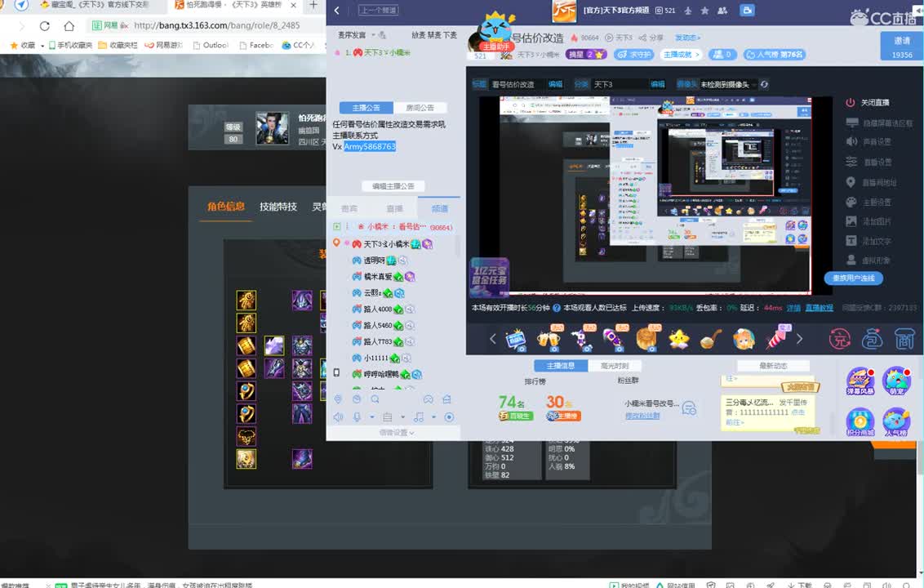Switch to the 主播公告 tab

366,107
